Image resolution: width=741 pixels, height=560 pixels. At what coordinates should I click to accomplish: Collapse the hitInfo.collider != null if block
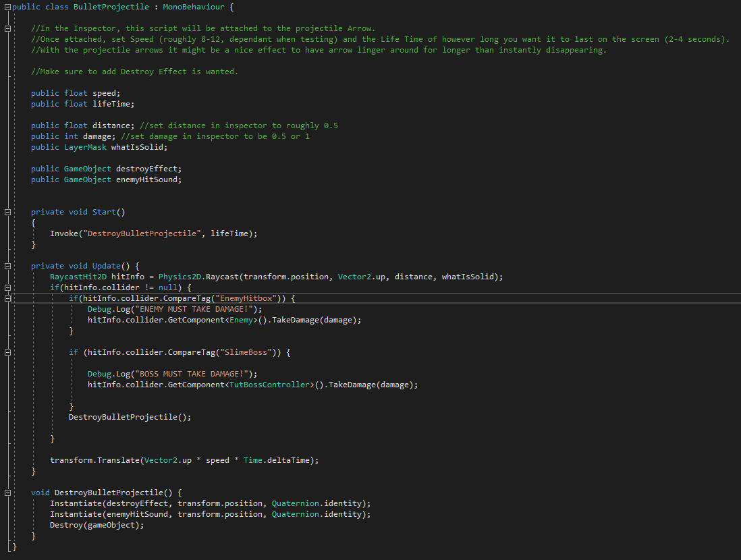point(7,287)
